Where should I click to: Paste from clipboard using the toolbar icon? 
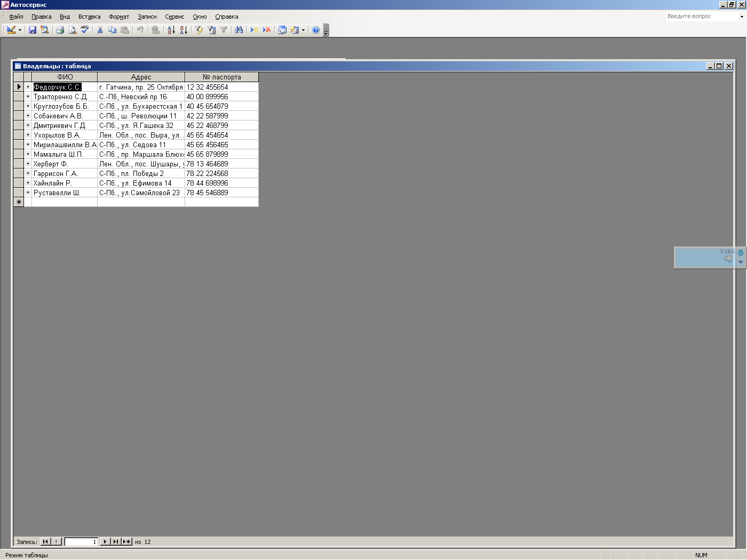click(124, 30)
